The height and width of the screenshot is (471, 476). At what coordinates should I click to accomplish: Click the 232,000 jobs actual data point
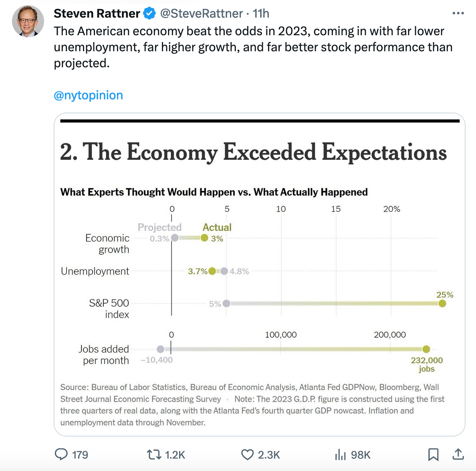pyautogui.click(x=426, y=349)
